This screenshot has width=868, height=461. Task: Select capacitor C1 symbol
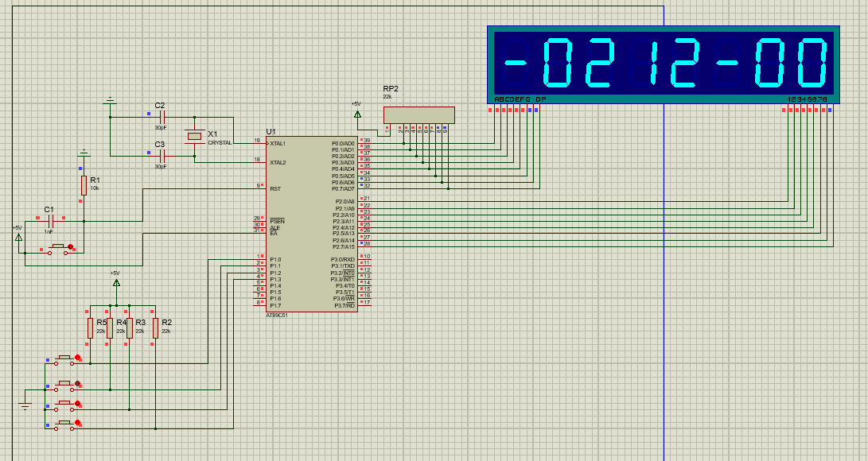coord(50,222)
